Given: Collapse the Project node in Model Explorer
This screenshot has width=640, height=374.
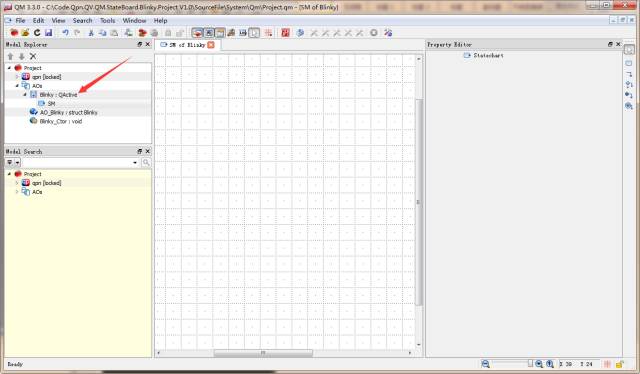Looking at the screenshot, I should point(9,68).
